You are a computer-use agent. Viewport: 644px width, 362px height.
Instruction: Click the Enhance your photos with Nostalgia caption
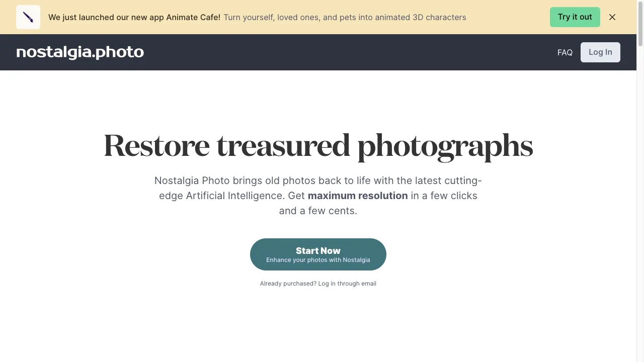tap(318, 260)
